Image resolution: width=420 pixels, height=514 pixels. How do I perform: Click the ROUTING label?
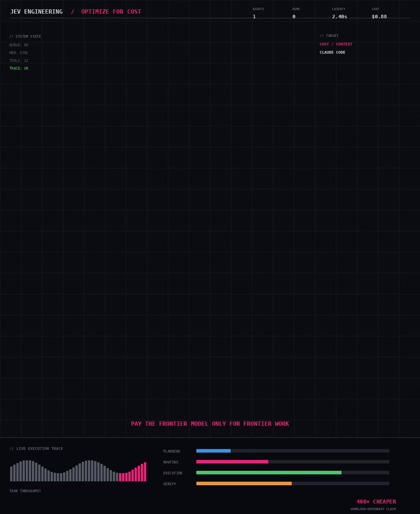(x=171, y=462)
